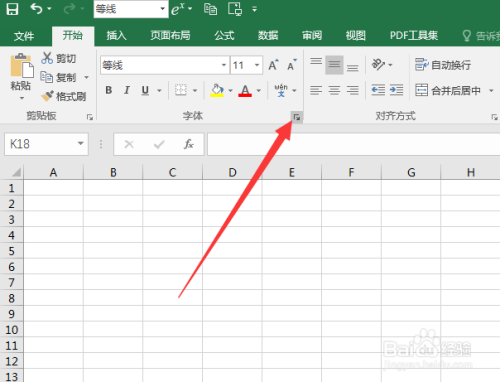Open the undo history dropdown arrow
Image resolution: width=500 pixels, height=382 pixels.
coord(49,9)
